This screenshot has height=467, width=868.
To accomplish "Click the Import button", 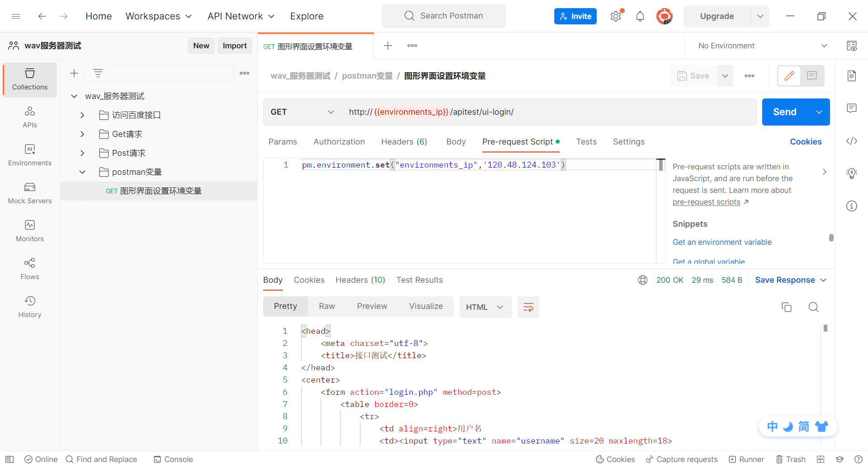I will pyautogui.click(x=235, y=46).
